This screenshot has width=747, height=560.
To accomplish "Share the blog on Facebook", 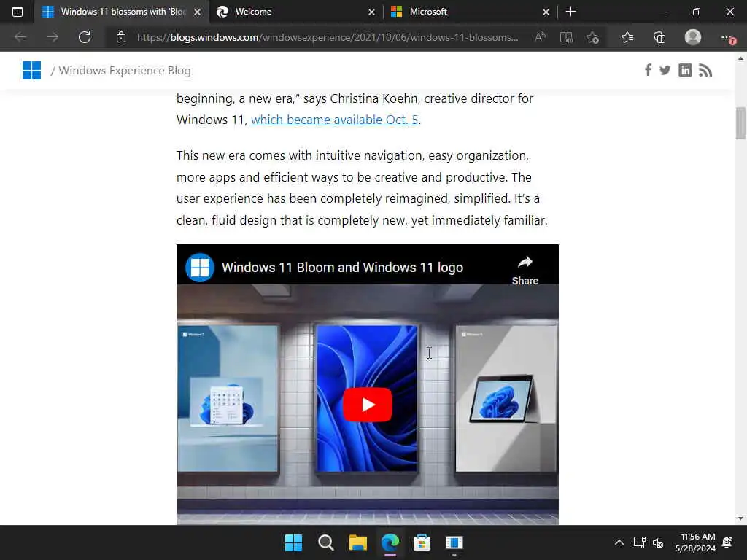I will [x=648, y=71].
